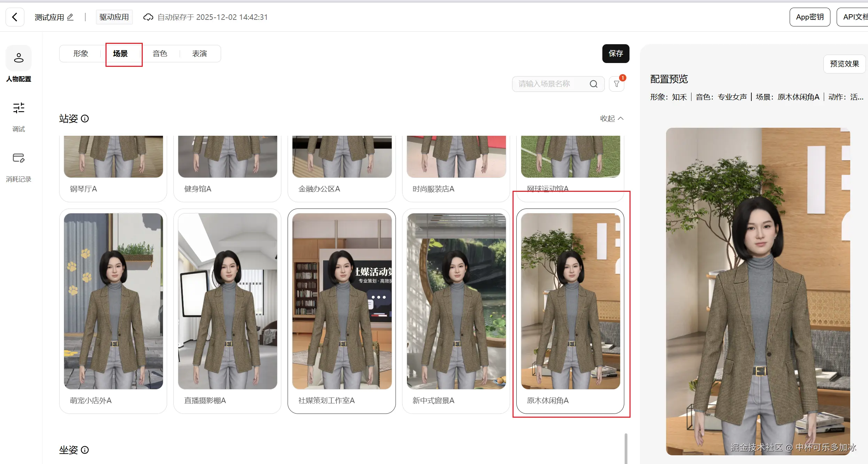This screenshot has height=464, width=868.
Task: Select the 新中式窗景A scene thumbnail
Action: pos(456,301)
